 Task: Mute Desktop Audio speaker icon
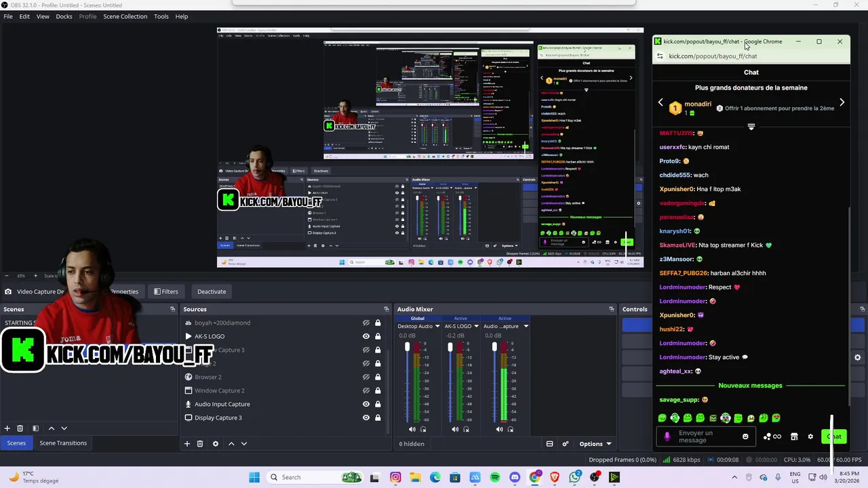point(412,429)
